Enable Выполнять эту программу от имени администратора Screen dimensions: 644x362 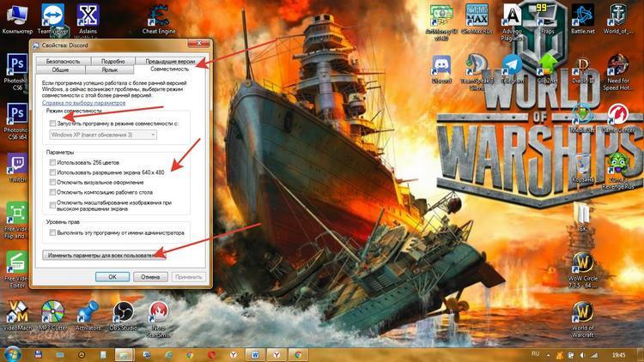52,232
